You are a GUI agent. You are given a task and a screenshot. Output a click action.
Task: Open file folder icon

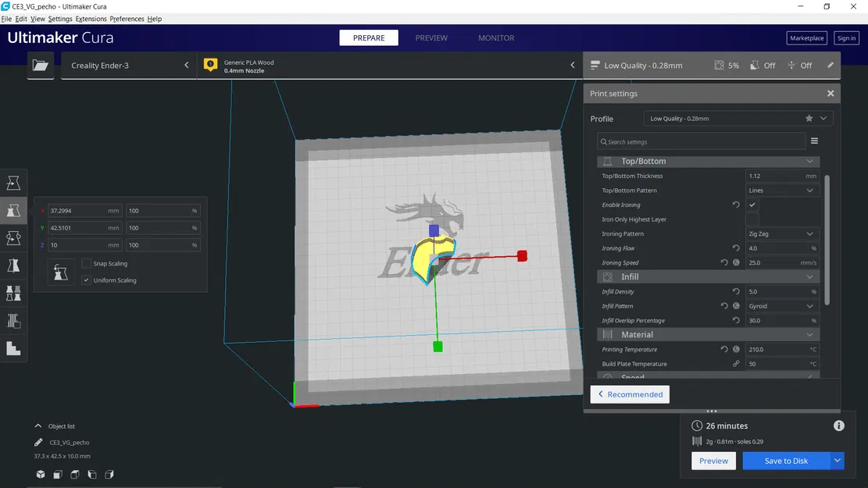(x=41, y=66)
